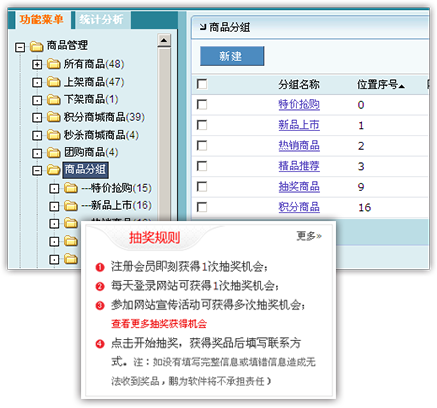Click the folder icon beside 团购商品(4)
The image size is (437, 408).
click(53, 152)
